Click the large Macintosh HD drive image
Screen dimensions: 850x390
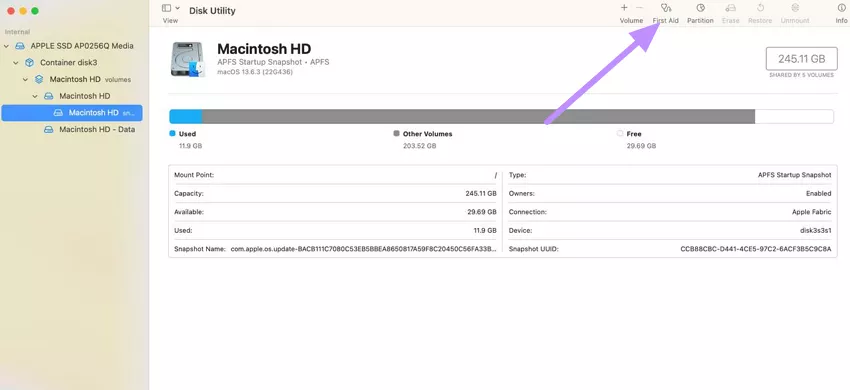click(188, 60)
